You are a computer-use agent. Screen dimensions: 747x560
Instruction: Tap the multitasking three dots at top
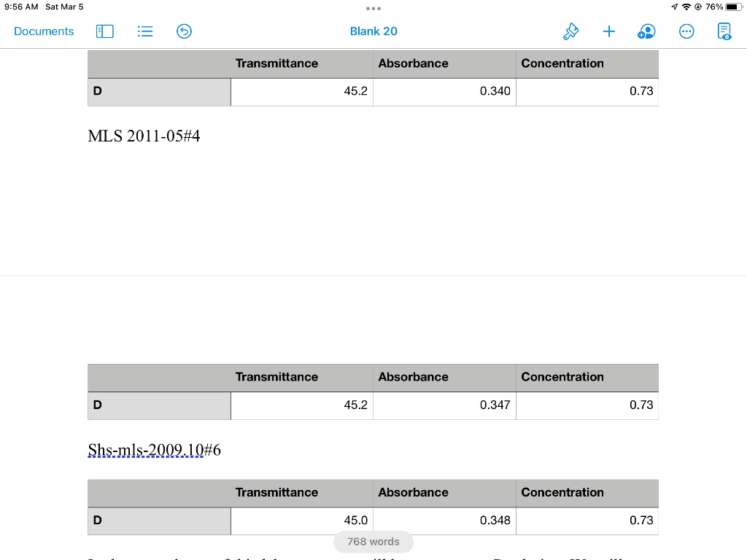373,9
